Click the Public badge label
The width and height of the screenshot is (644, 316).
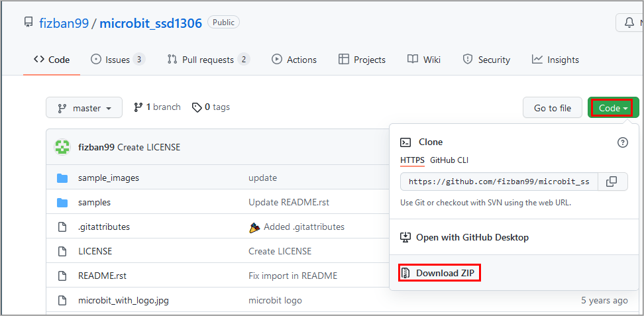pos(224,22)
